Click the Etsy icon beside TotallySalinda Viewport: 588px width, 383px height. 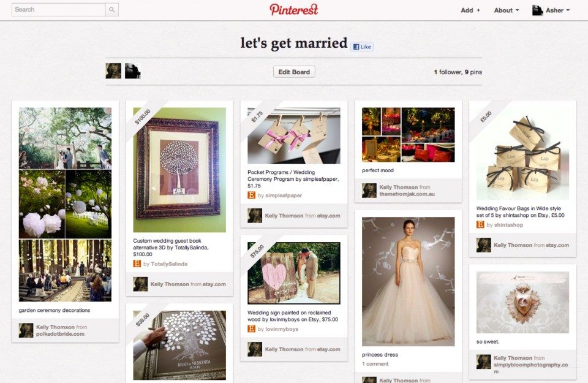137,264
